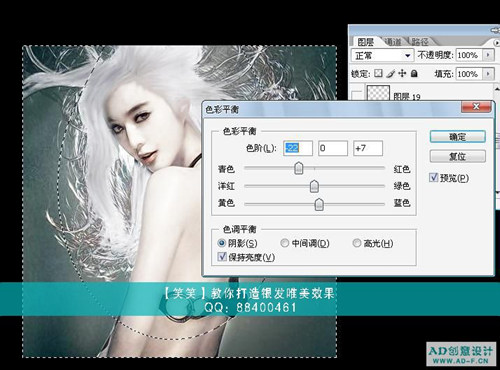Viewport: 500px width, 370px height.
Task: Toggle the 预览 (Preview) checkbox
Action: [433, 177]
